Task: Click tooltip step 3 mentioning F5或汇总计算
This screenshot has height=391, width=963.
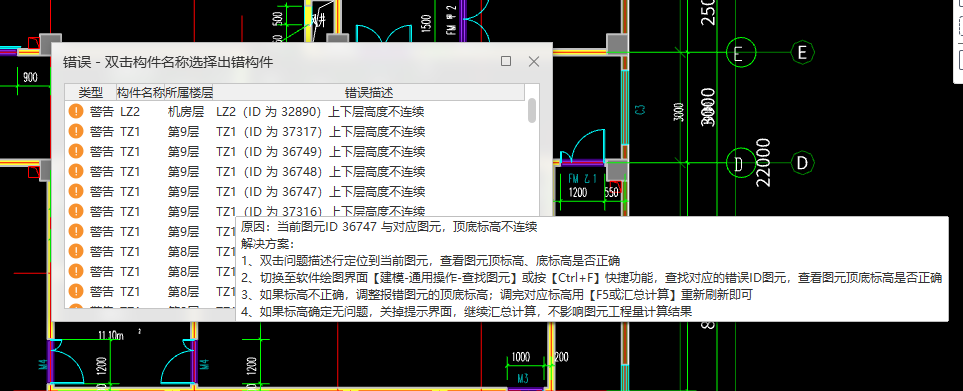Action: pos(496,295)
